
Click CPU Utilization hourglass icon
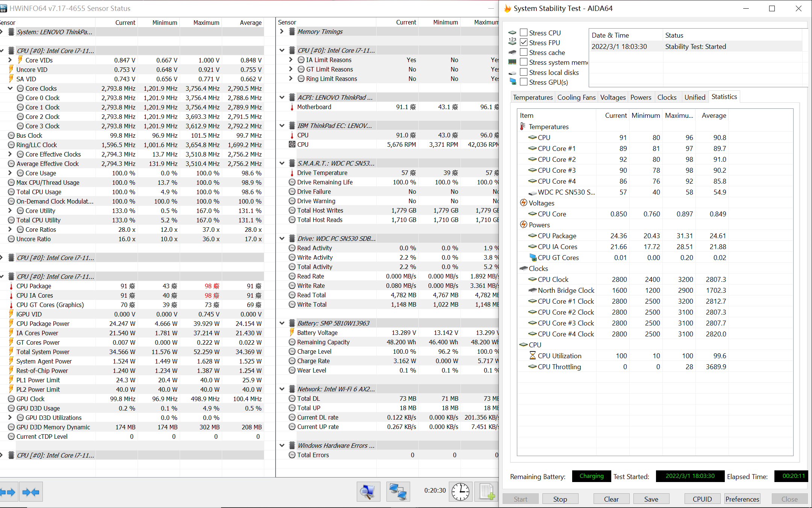[532, 356]
